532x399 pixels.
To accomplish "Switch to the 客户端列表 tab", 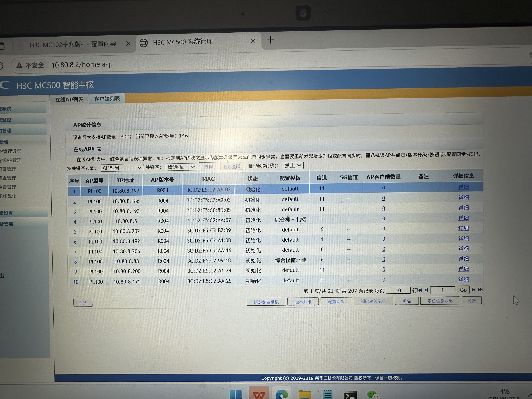I will [x=107, y=99].
